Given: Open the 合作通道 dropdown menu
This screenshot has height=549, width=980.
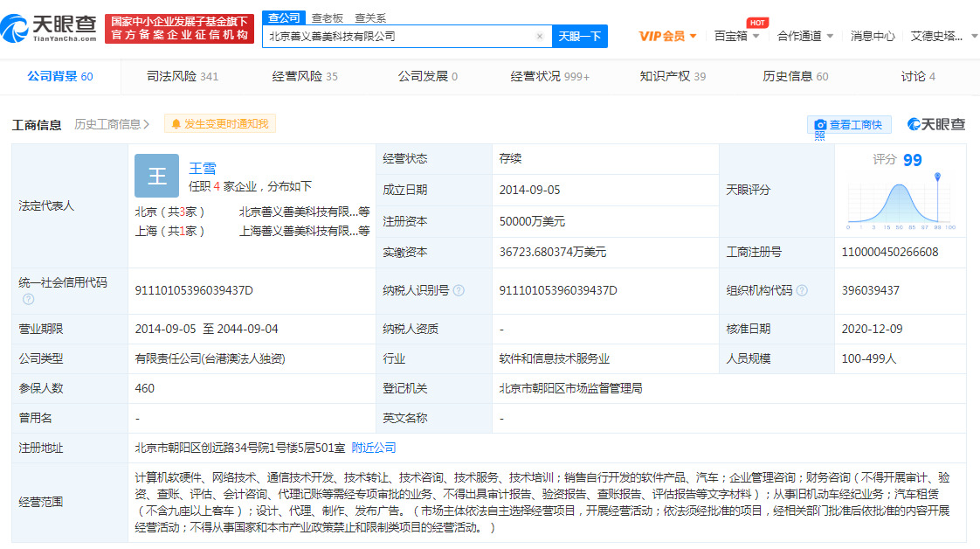Looking at the screenshot, I should (x=805, y=36).
